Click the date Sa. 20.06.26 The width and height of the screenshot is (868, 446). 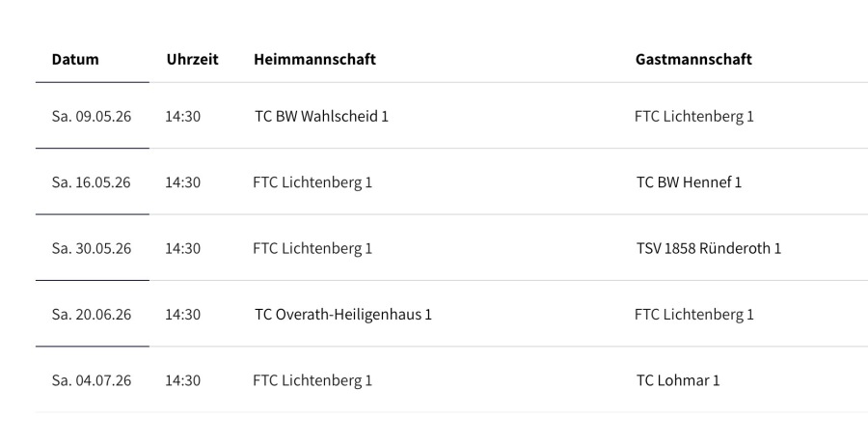pos(92,314)
